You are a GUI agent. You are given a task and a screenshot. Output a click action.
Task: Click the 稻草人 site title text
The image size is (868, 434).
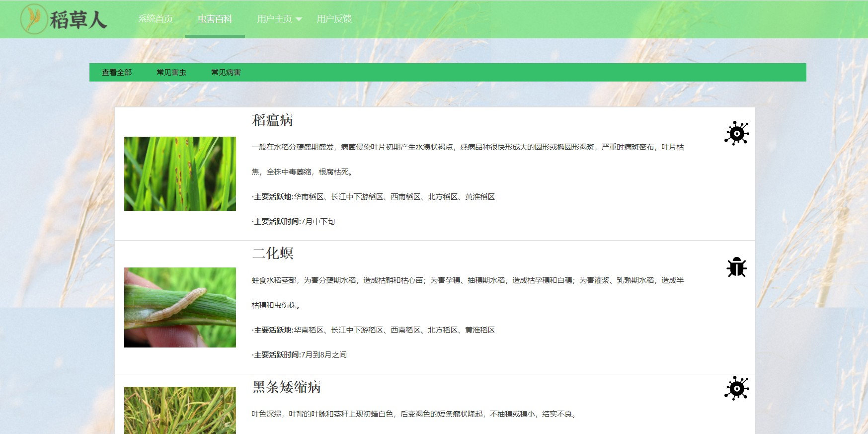point(78,20)
